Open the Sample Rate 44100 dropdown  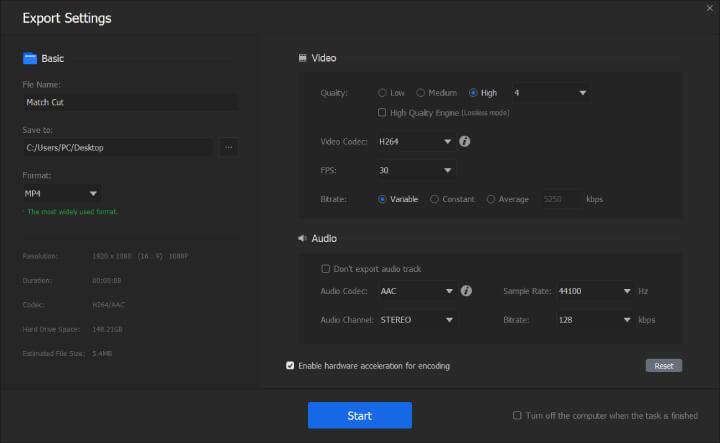coord(594,291)
